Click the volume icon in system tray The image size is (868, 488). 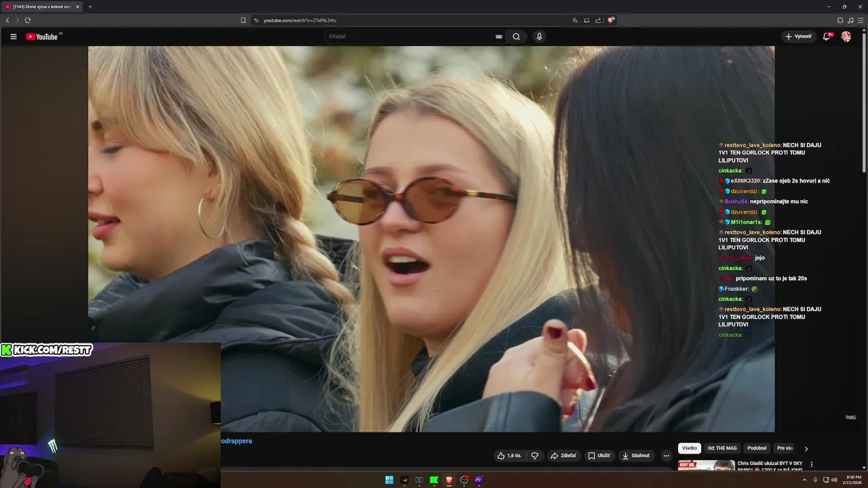(x=834, y=480)
